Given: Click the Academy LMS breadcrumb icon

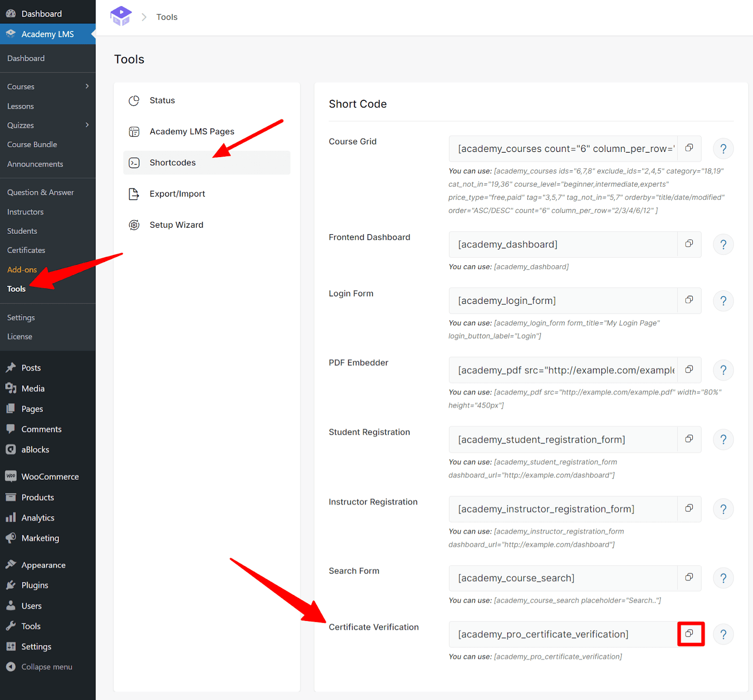Looking at the screenshot, I should [121, 16].
